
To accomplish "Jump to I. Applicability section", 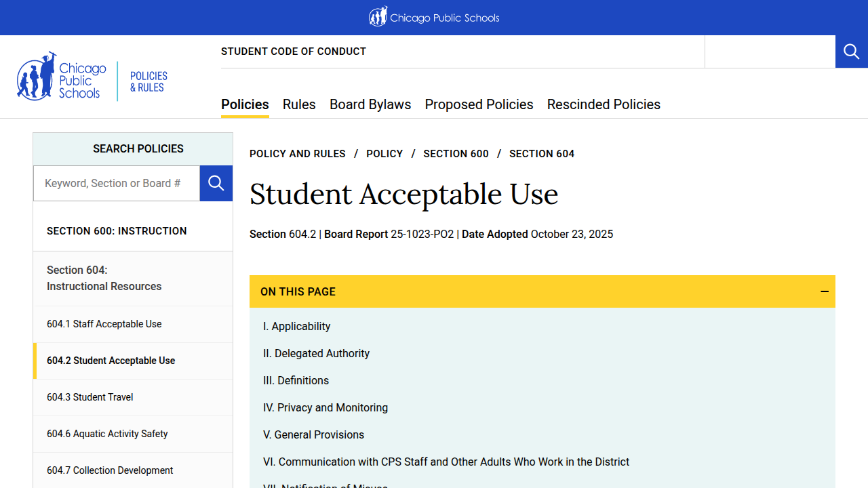I will [x=297, y=326].
